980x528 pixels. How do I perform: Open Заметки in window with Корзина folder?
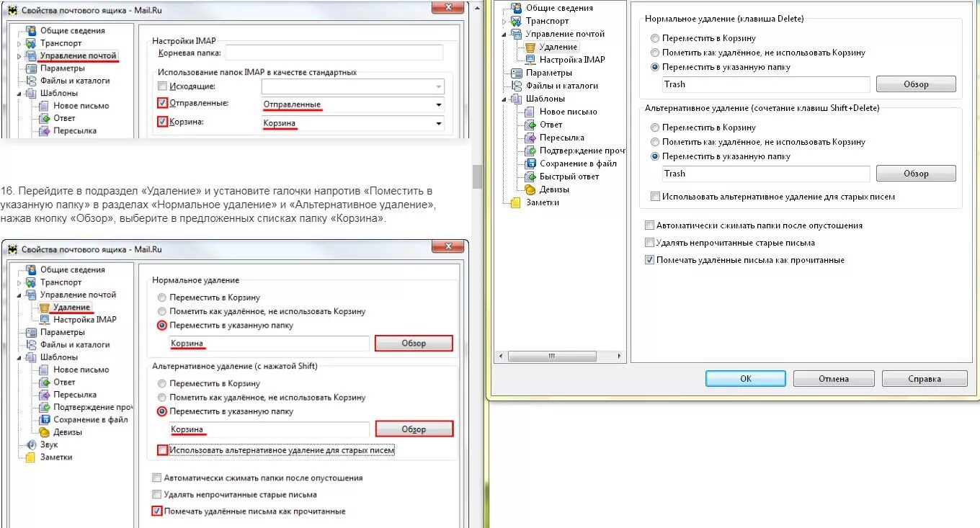[x=56, y=457]
